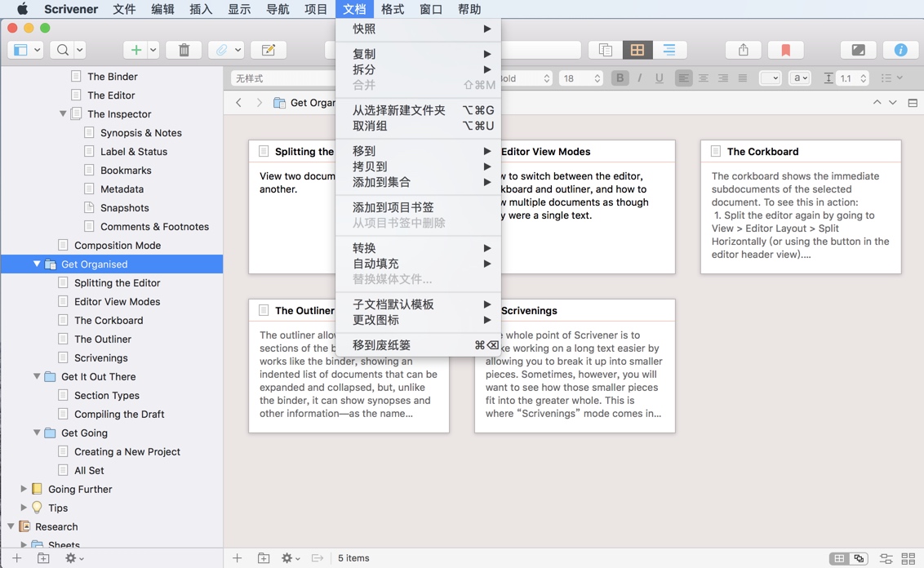Enable center text alignment

coord(704,78)
